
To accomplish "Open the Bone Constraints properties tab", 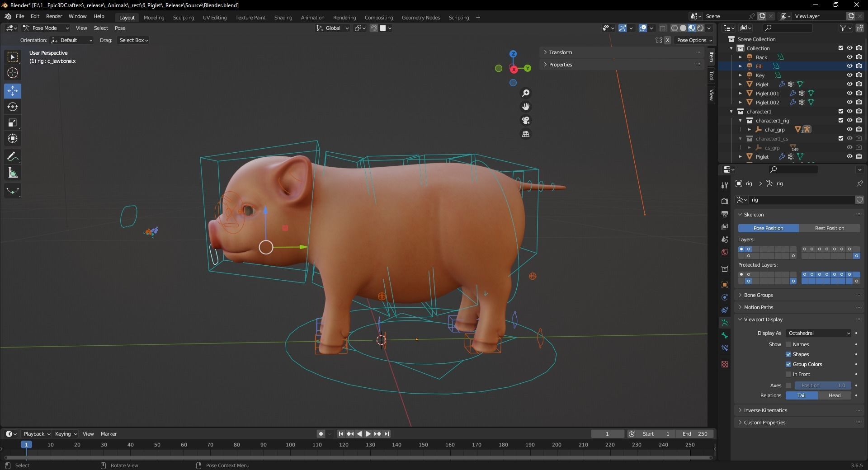I will click(725, 348).
